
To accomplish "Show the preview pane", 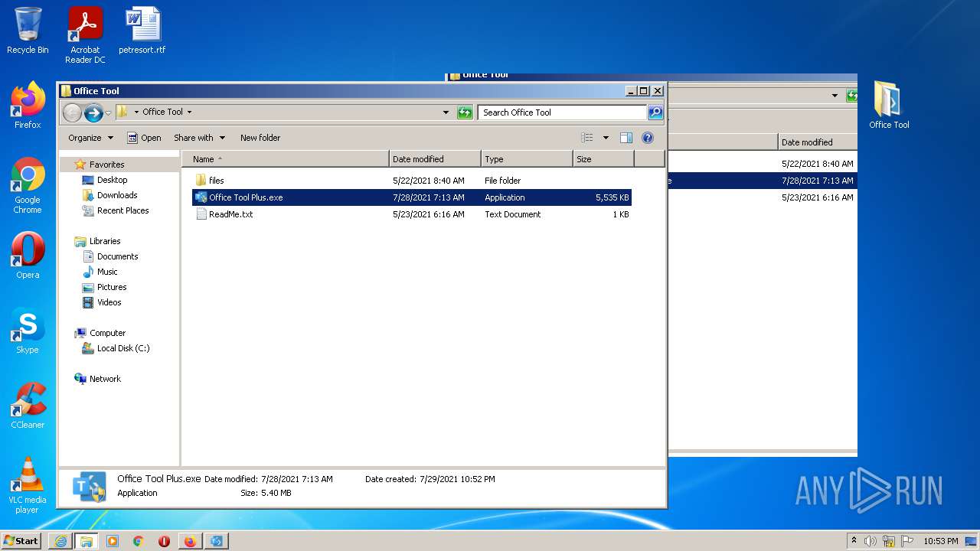I will tap(626, 138).
